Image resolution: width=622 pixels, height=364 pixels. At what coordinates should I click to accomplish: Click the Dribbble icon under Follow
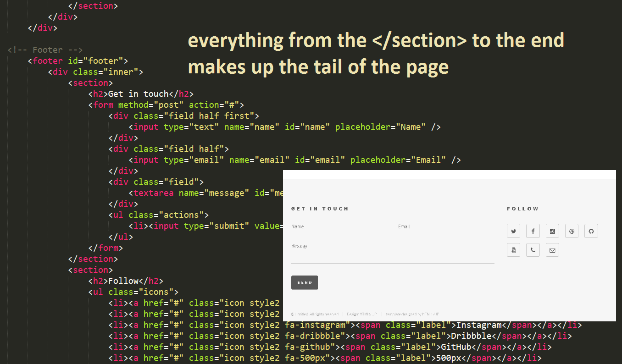(572, 231)
